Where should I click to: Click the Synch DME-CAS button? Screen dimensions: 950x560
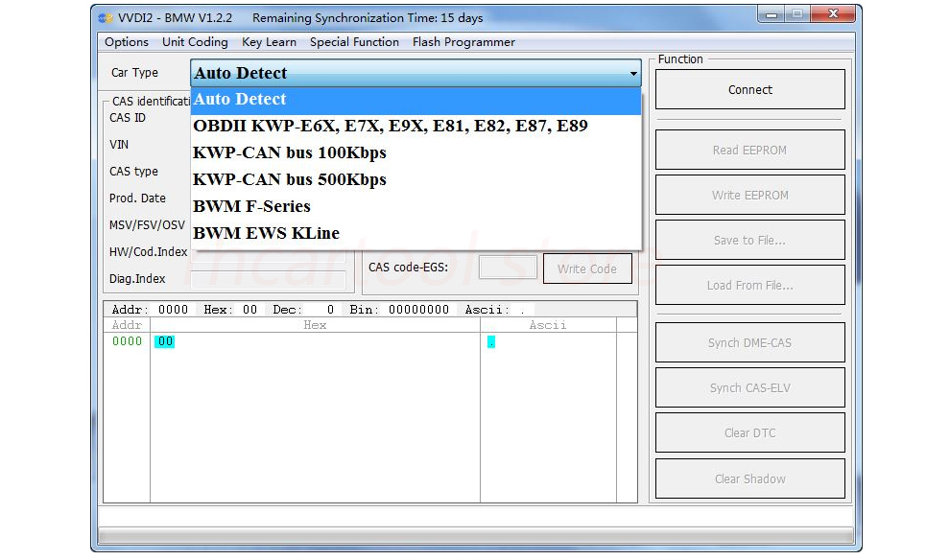coord(750,342)
